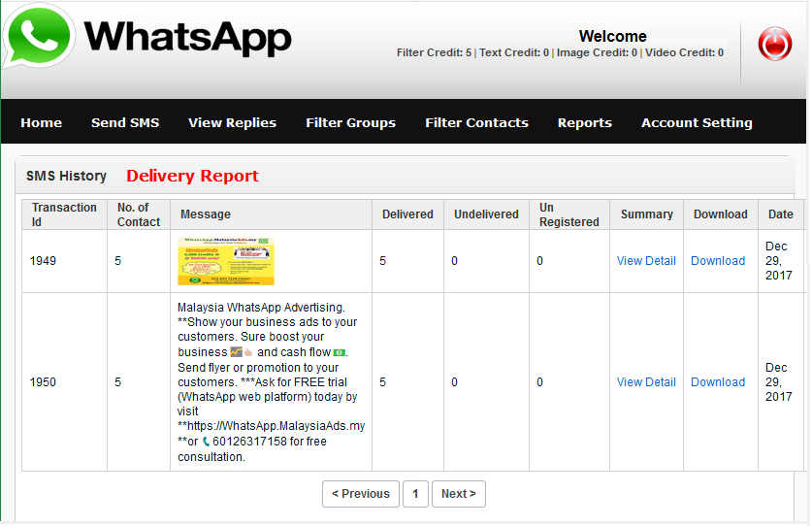Click the Filter Credit: 5 text
The width and height of the screenshot is (812, 526).
(434, 52)
